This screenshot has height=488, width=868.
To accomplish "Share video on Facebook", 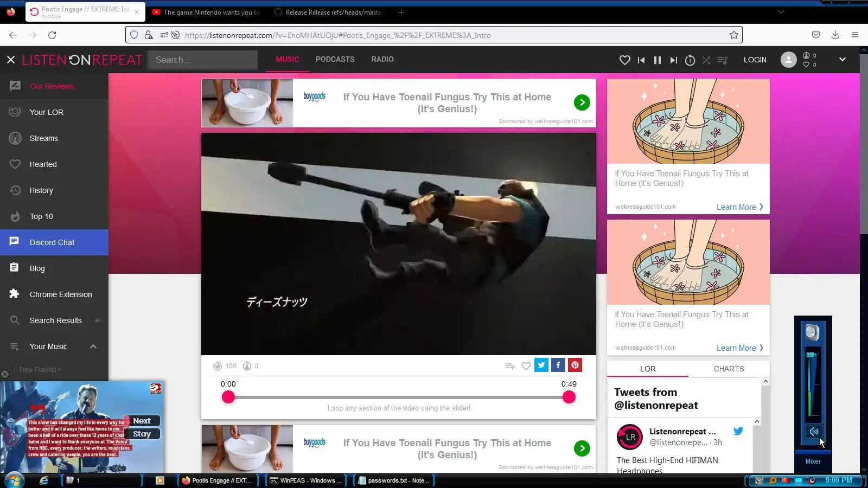I will 558,365.
